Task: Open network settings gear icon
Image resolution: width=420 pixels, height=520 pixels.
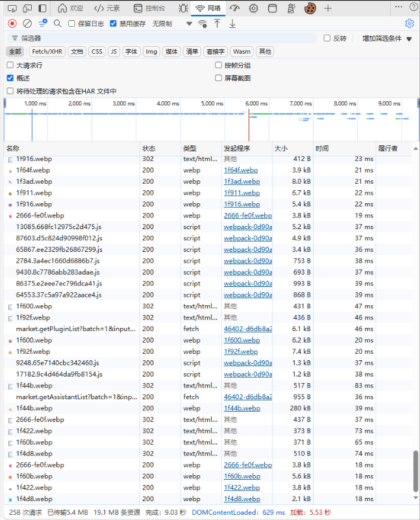Action: (x=409, y=23)
